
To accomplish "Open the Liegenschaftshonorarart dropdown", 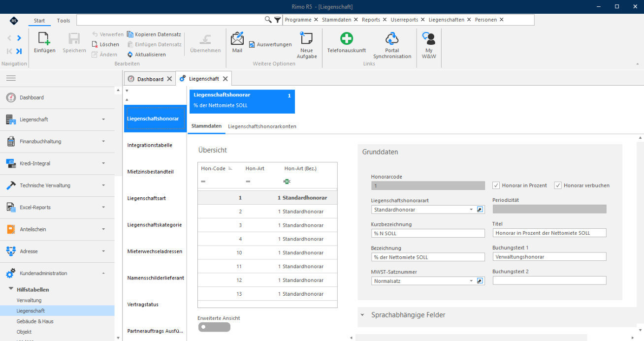I will tap(472, 210).
